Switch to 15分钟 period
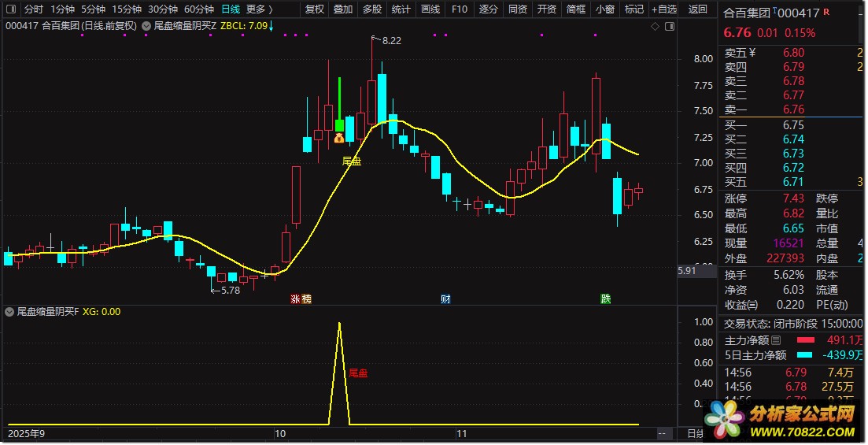The image size is (868, 445). pos(126,9)
